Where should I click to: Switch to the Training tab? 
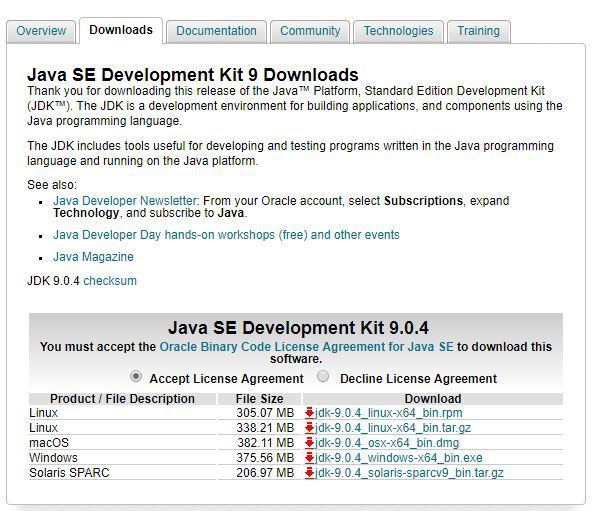pos(478,31)
